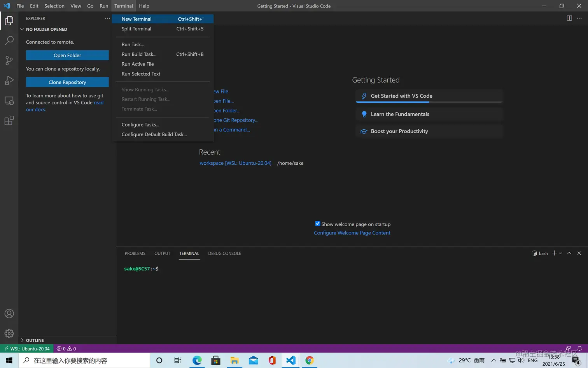Open the terminal launch profile dropdown arrow
This screenshot has width=588, height=368.
(560, 254)
